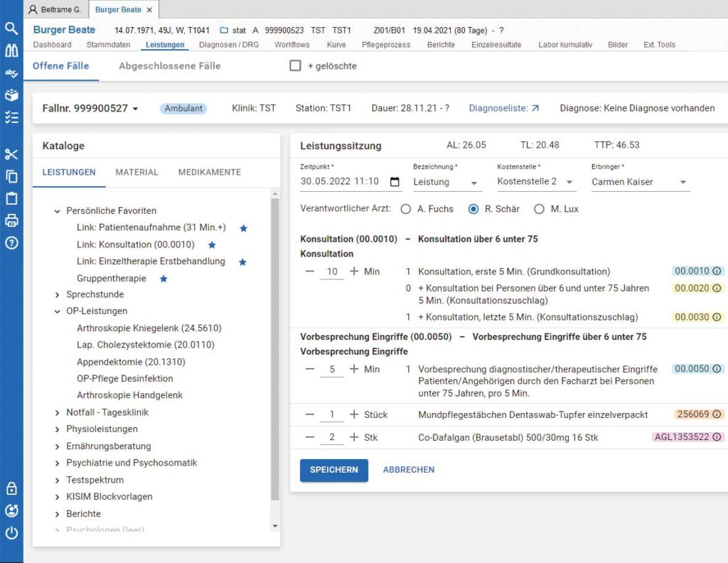The width and height of the screenshot is (728, 563).
Task: Select M. Lux radio button
Action: [x=539, y=209]
